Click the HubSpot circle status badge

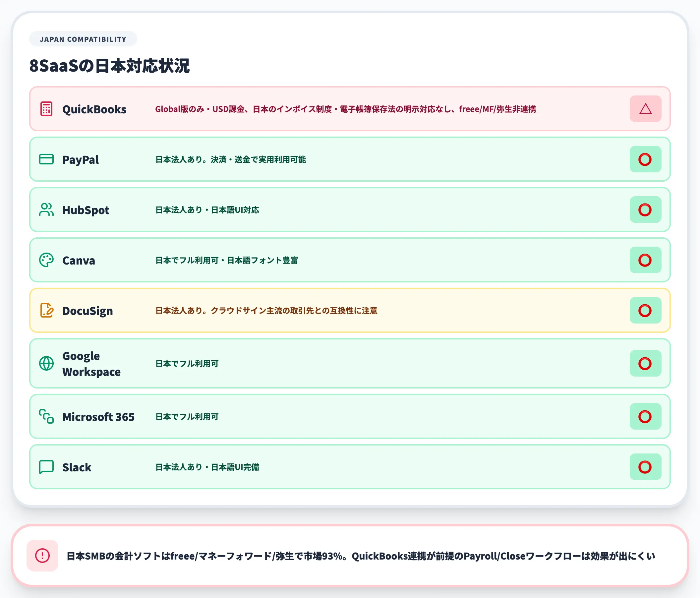tap(645, 209)
